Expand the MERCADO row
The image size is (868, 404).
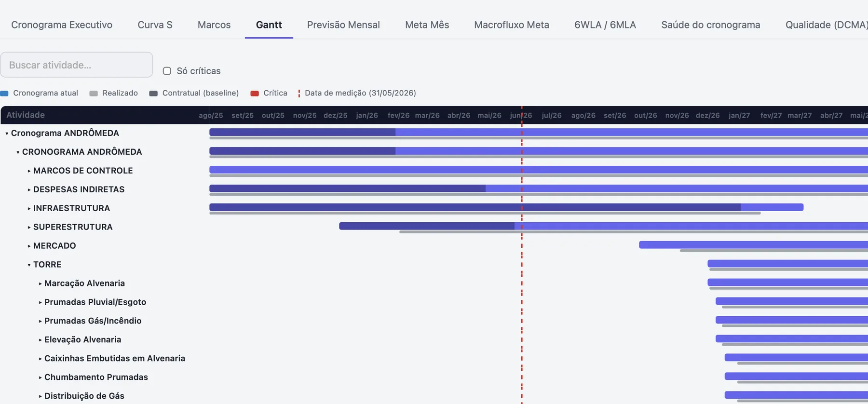click(x=29, y=246)
